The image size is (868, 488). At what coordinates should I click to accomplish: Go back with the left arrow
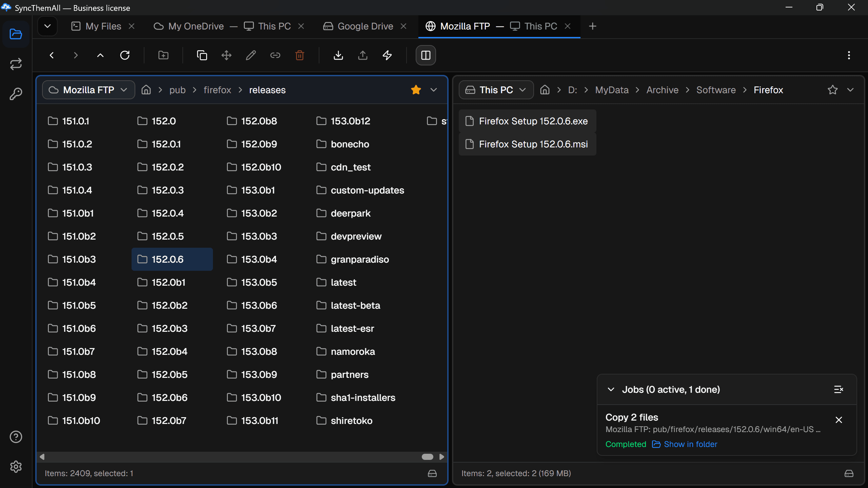pos(52,55)
